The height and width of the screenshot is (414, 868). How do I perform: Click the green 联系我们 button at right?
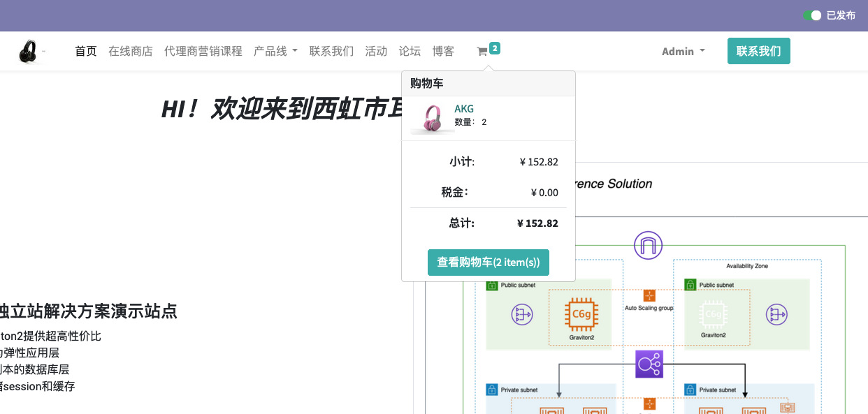pyautogui.click(x=758, y=52)
